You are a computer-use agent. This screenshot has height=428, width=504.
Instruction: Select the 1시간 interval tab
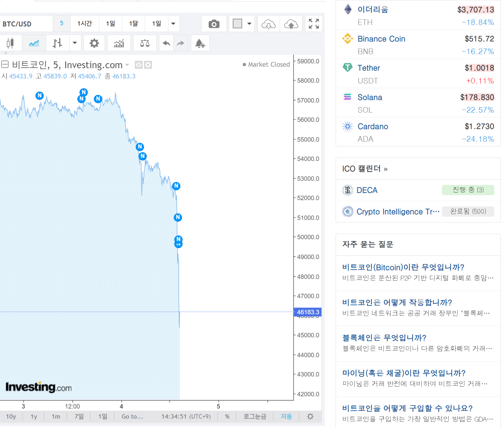(x=85, y=24)
